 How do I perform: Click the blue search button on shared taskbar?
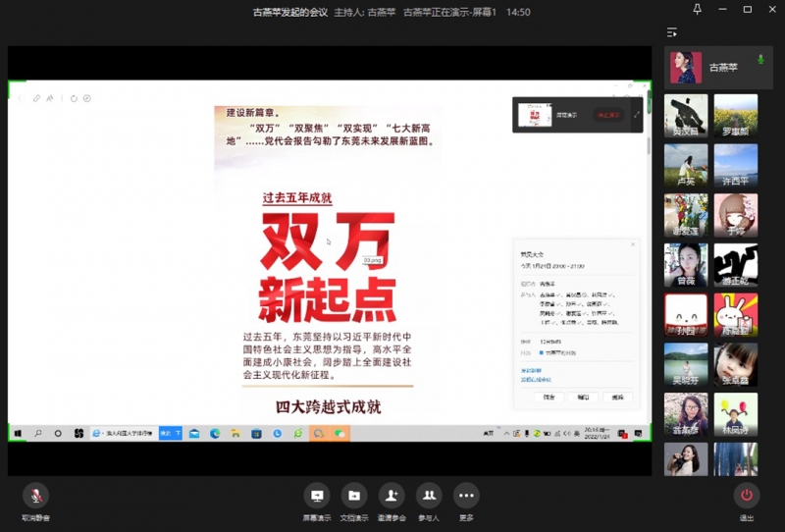170,433
